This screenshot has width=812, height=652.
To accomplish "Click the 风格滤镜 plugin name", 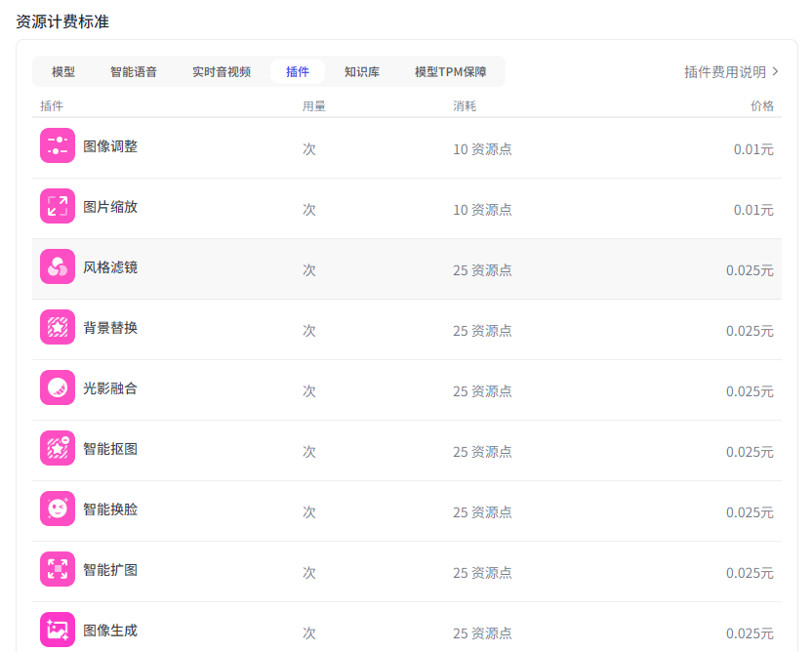I will point(110,267).
